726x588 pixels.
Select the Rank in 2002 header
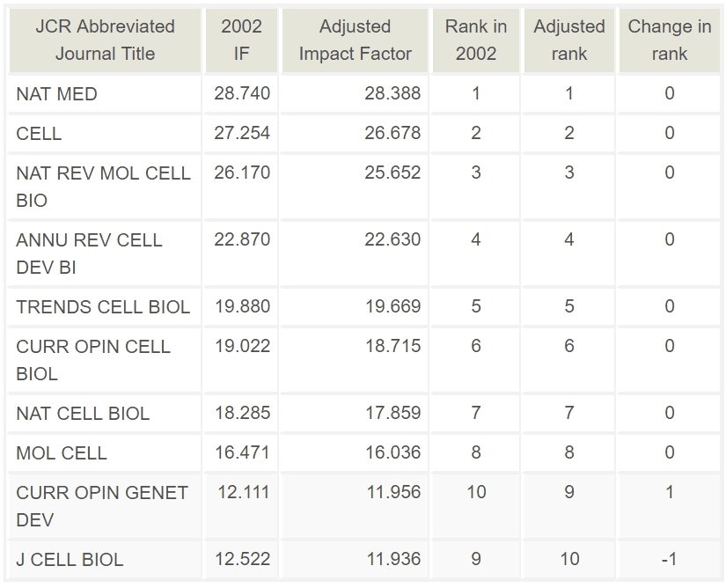475,40
